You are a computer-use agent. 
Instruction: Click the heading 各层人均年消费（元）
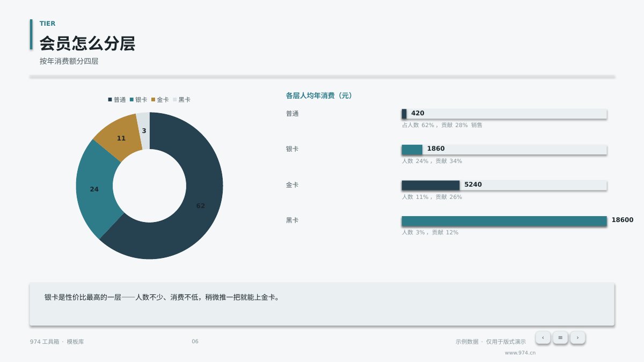319,95
